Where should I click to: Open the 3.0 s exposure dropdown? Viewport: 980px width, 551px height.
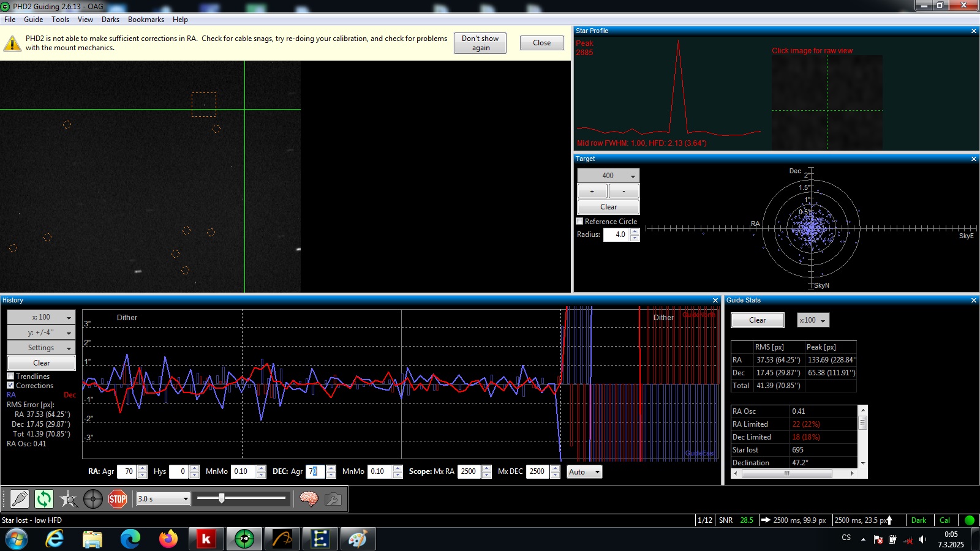click(163, 499)
